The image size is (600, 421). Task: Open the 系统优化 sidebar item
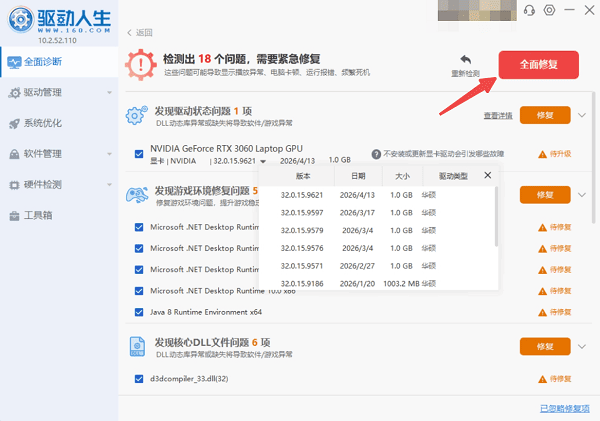tap(59, 123)
